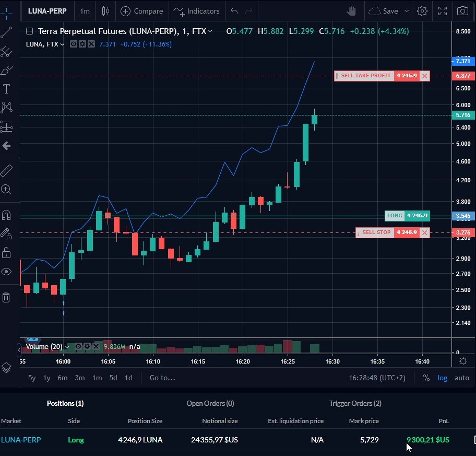Set bottom bar range to 1m

(x=97, y=378)
